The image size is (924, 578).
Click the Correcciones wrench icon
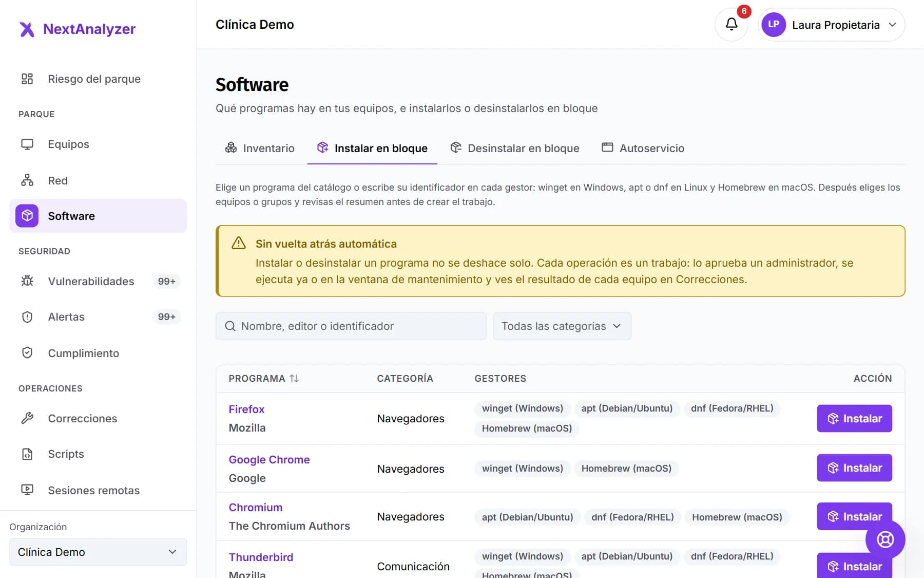click(27, 418)
